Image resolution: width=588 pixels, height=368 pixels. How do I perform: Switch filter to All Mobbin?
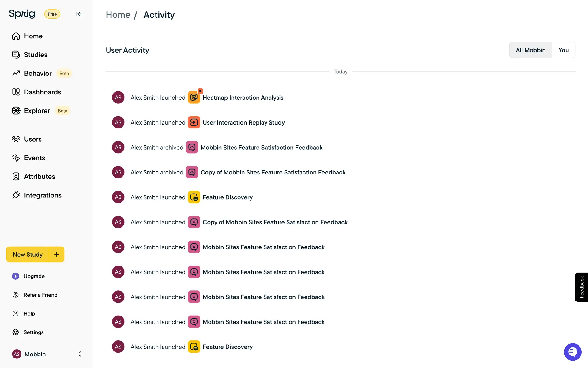click(x=530, y=50)
